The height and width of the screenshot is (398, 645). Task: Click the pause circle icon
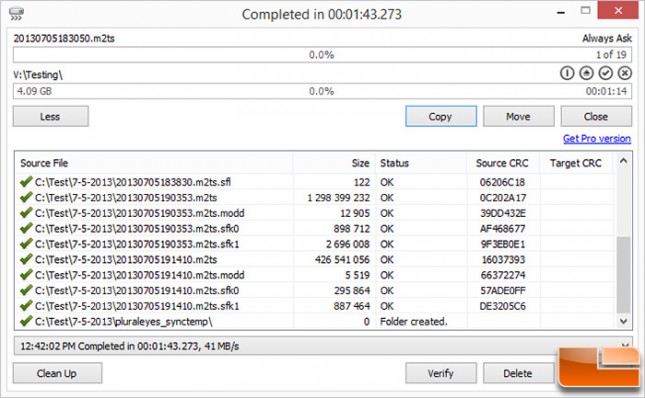point(567,73)
